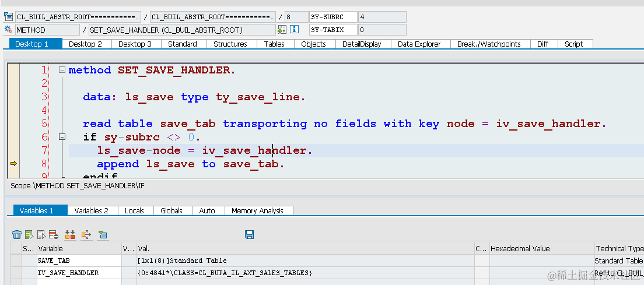
Task: Switch to the Desktop 3 tab
Action: click(135, 44)
